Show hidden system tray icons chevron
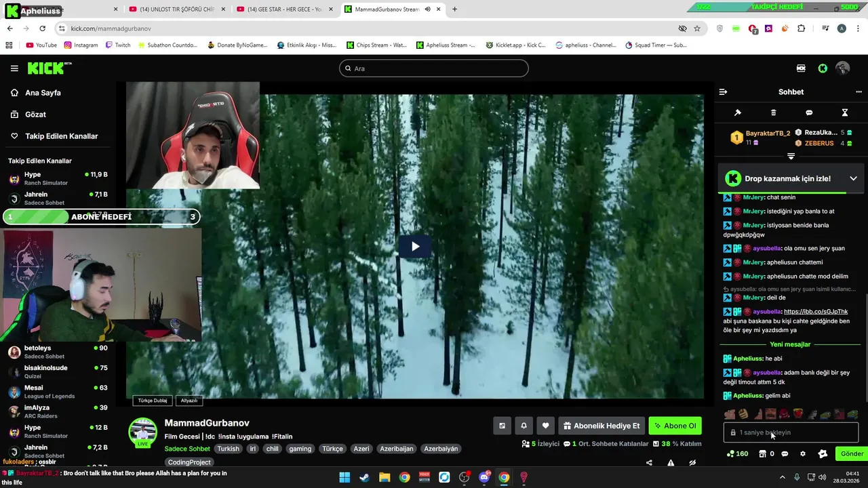868x488 pixels. point(782,477)
